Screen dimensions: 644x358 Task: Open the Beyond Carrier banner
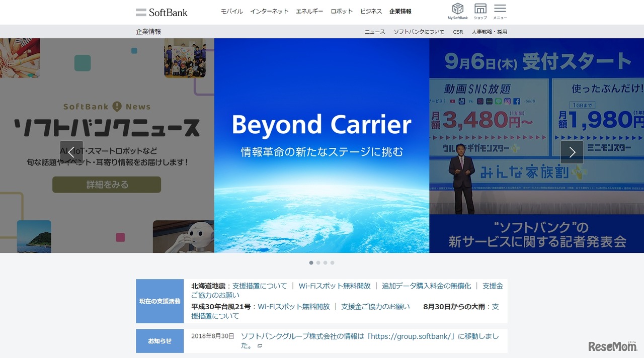coord(321,146)
